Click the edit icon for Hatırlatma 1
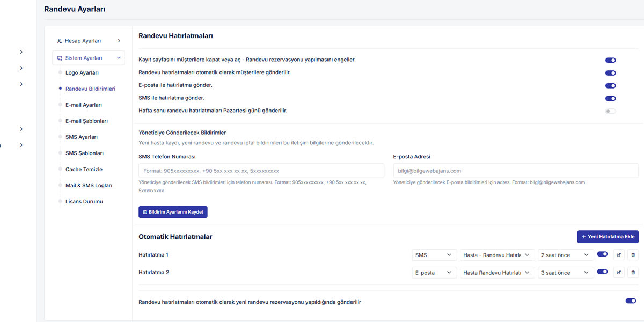This screenshot has width=644, height=322. click(x=619, y=255)
